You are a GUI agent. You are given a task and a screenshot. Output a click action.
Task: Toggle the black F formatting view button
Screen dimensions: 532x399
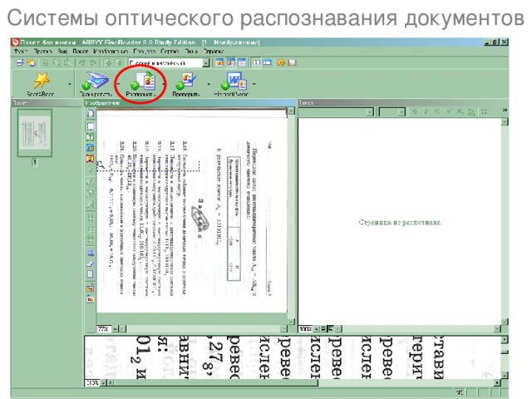tap(330, 329)
